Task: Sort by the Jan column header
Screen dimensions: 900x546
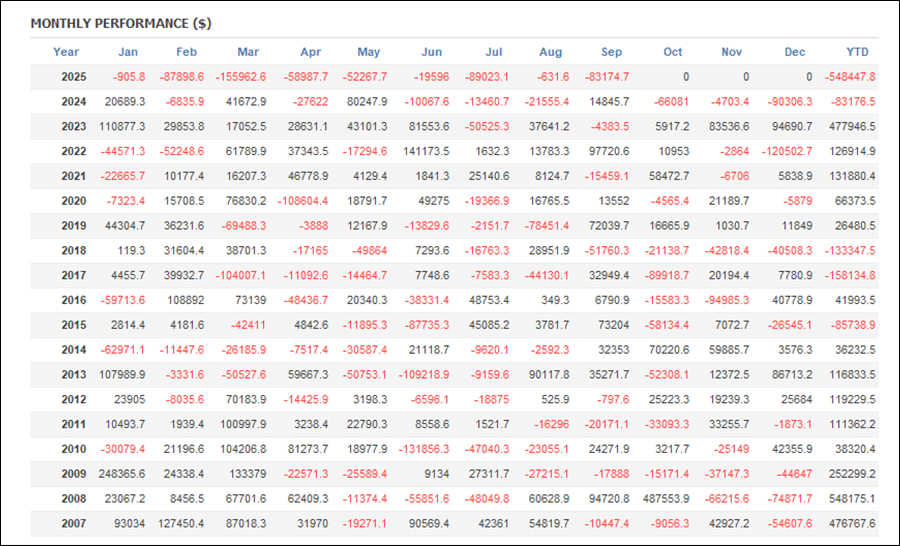Action: tap(128, 52)
